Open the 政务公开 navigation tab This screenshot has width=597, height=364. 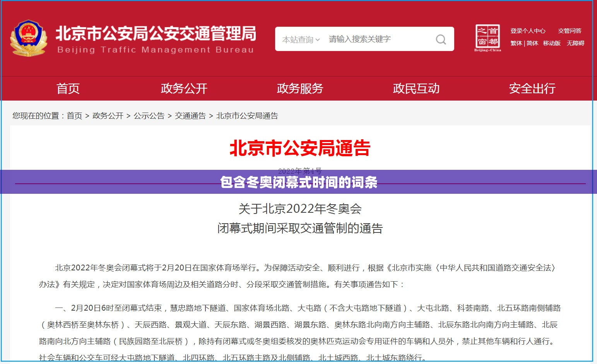click(184, 89)
